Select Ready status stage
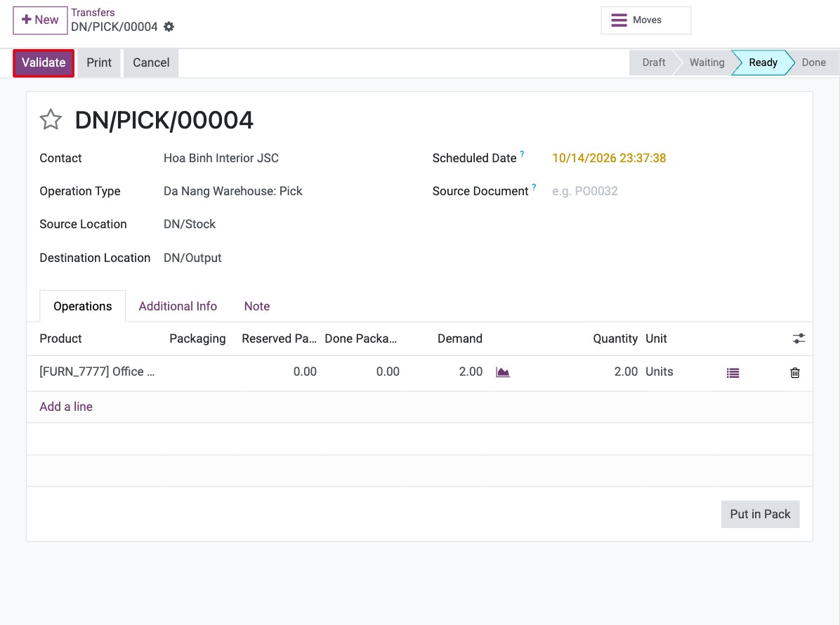 (x=763, y=63)
